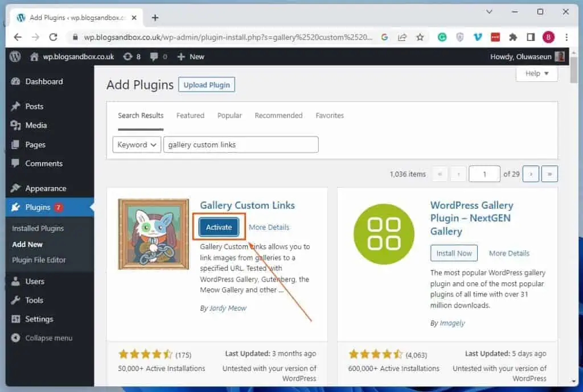The height and width of the screenshot is (392, 583).
Task: Select the Media library icon in sidebar
Action: tap(15, 125)
